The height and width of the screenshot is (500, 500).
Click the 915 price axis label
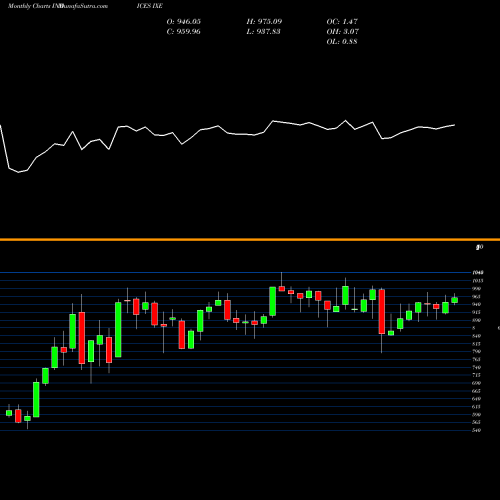click(477, 312)
